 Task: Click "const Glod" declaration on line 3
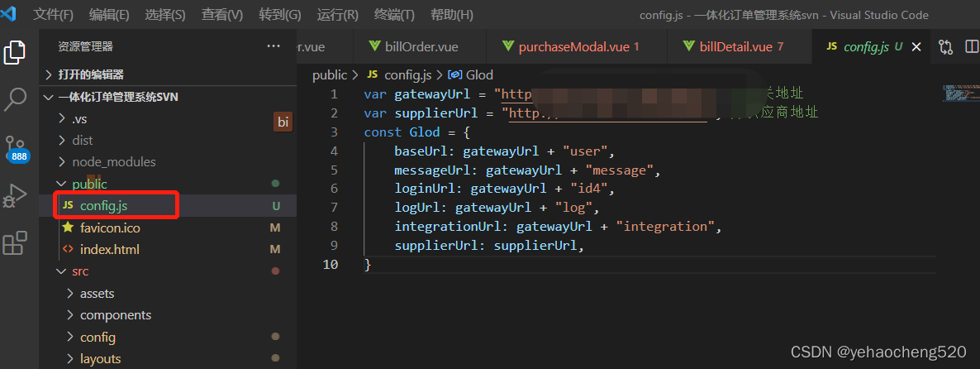(402, 132)
